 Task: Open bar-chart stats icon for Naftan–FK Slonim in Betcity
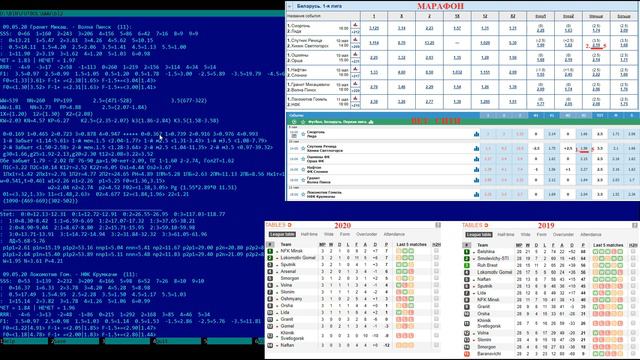tap(476, 169)
